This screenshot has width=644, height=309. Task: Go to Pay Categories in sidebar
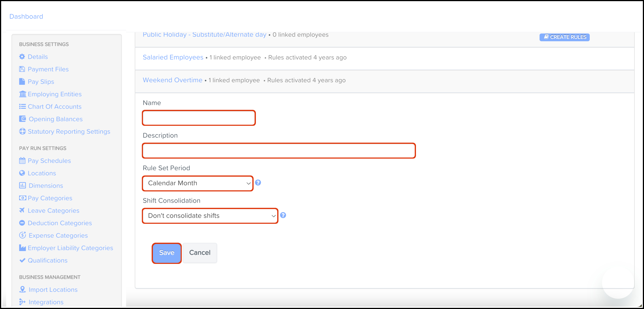tap(50, 198)
